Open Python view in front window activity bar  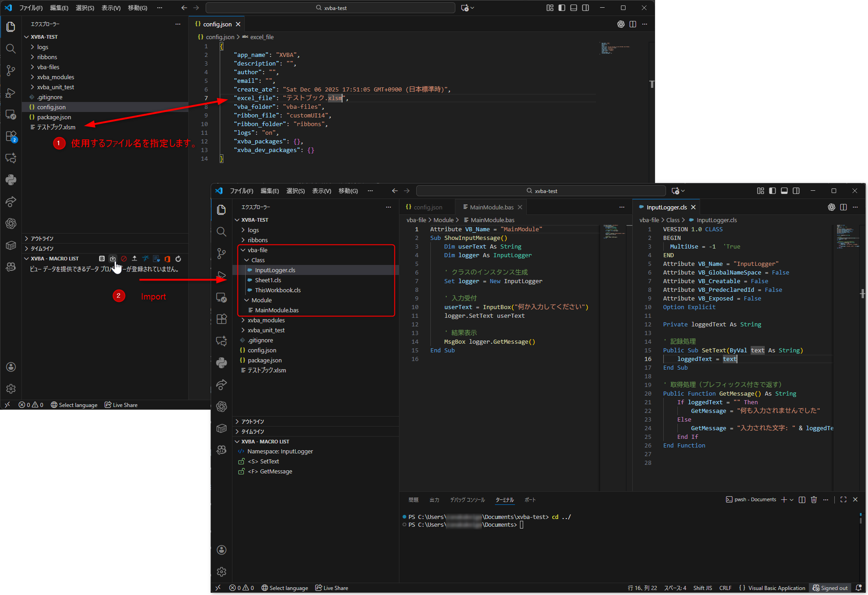[x=222, y=363]
